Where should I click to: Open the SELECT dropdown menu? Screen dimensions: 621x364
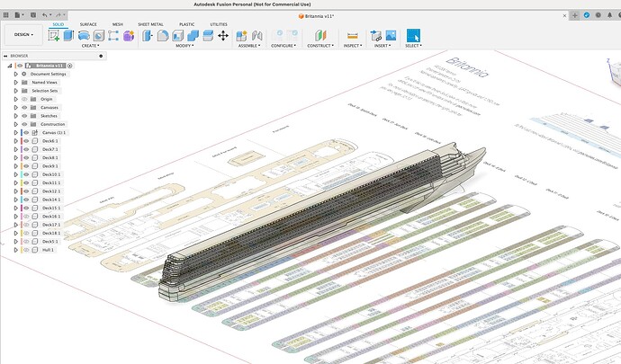(413, 46)
